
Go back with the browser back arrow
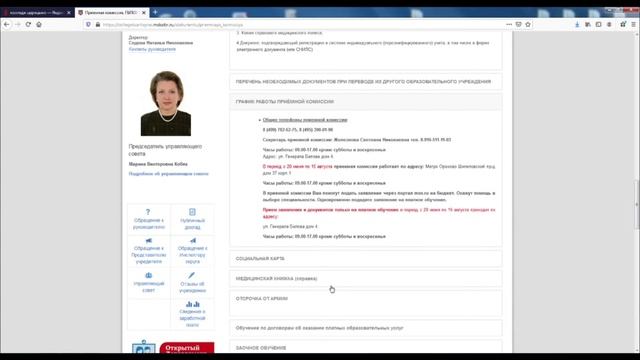click(7, 24)
